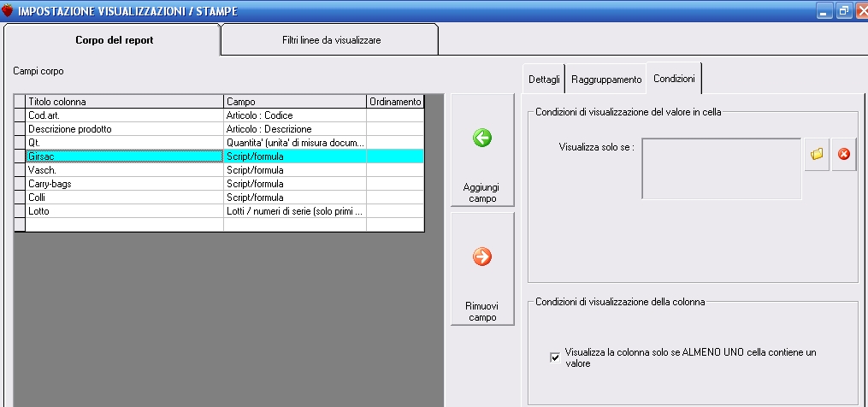
Task: Click the yellow folder icon beside Visualizza solo se
Action: (817, 155)
